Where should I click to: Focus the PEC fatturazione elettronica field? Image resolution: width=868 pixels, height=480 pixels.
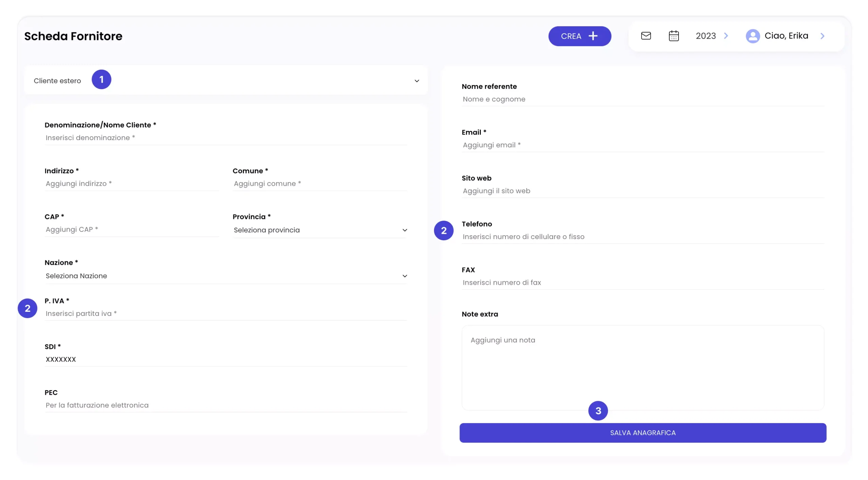click(x=226, y=405)
